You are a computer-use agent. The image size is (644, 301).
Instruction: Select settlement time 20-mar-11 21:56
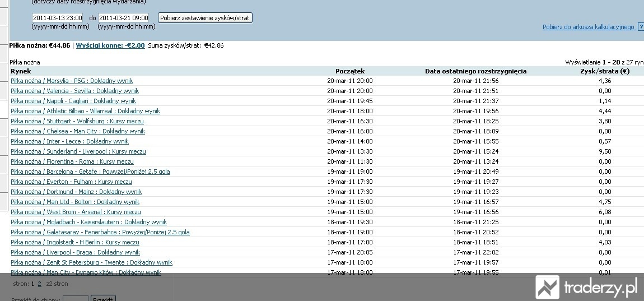click(475, 81)
